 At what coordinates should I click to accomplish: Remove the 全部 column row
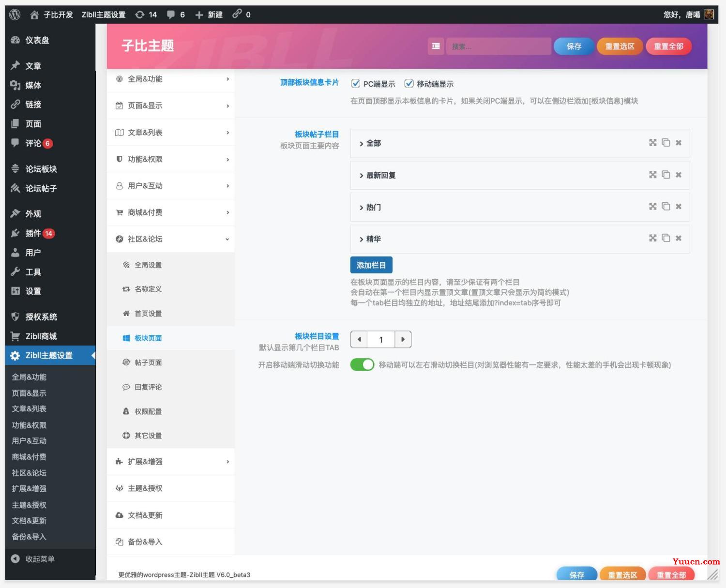pos(679,143)
